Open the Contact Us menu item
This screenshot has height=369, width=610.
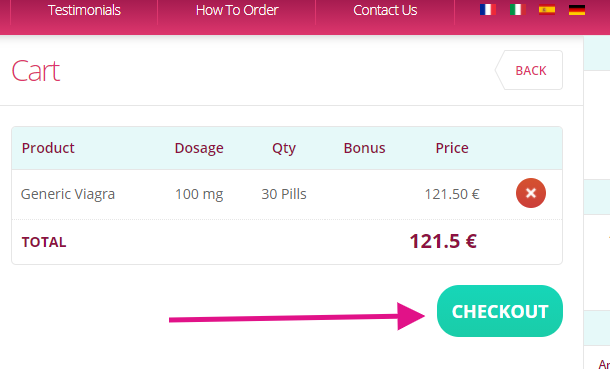click(385, 10)
